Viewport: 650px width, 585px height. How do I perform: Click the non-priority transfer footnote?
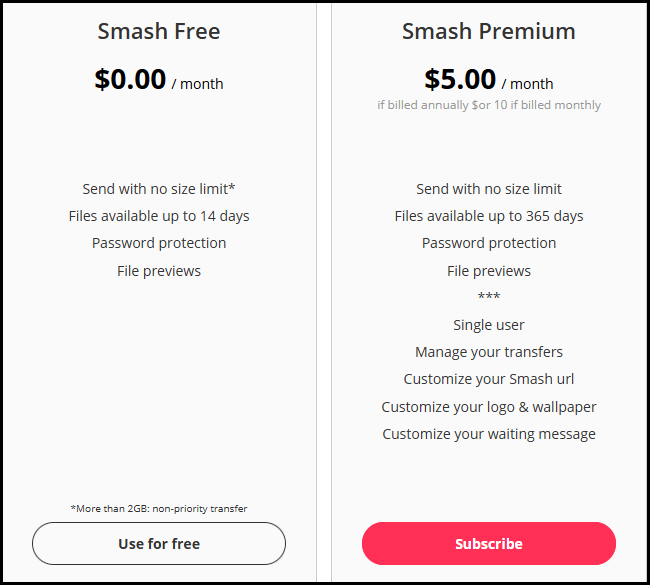click(x=159, y=508)
